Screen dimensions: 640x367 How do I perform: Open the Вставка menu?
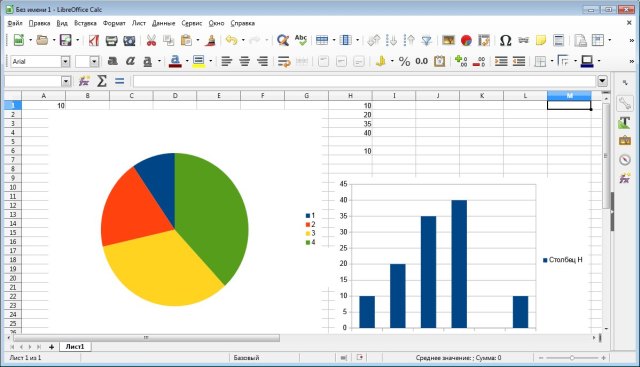click(85, 23)
